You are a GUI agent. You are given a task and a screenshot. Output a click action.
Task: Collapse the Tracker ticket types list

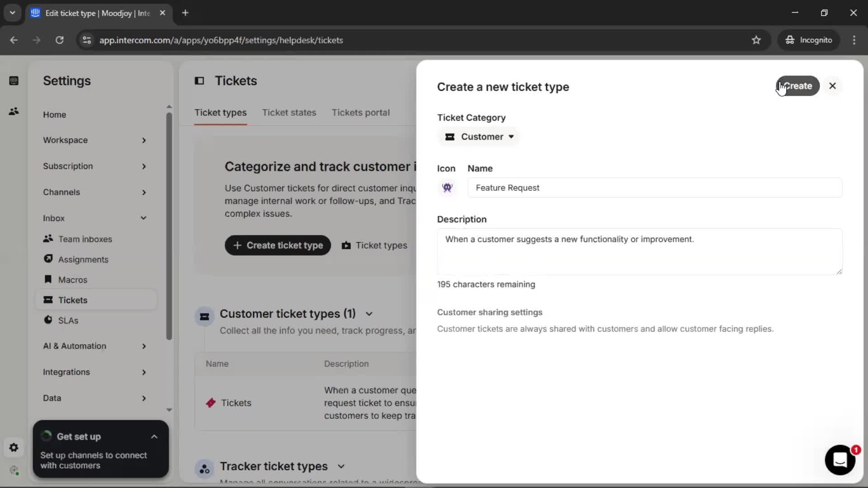pos(341,466)
